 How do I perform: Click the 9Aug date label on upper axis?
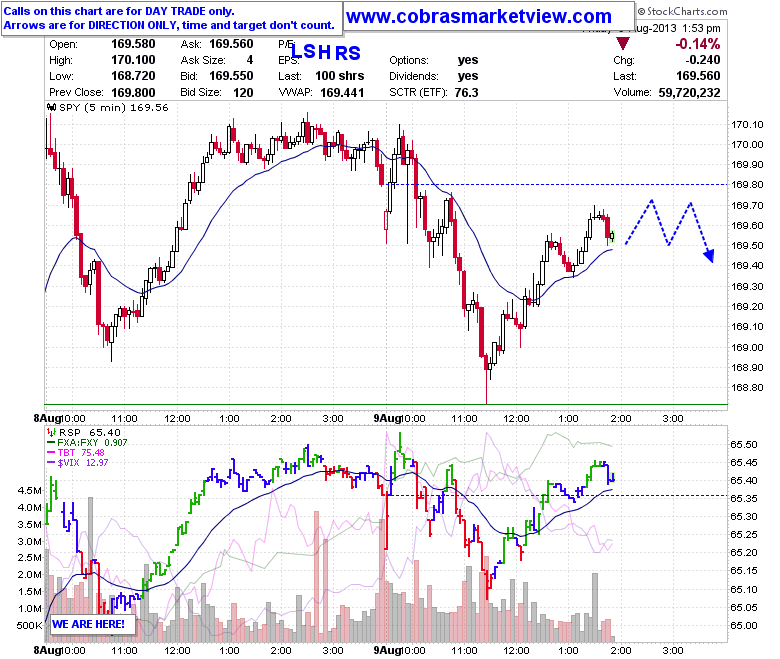pos(388,418)
